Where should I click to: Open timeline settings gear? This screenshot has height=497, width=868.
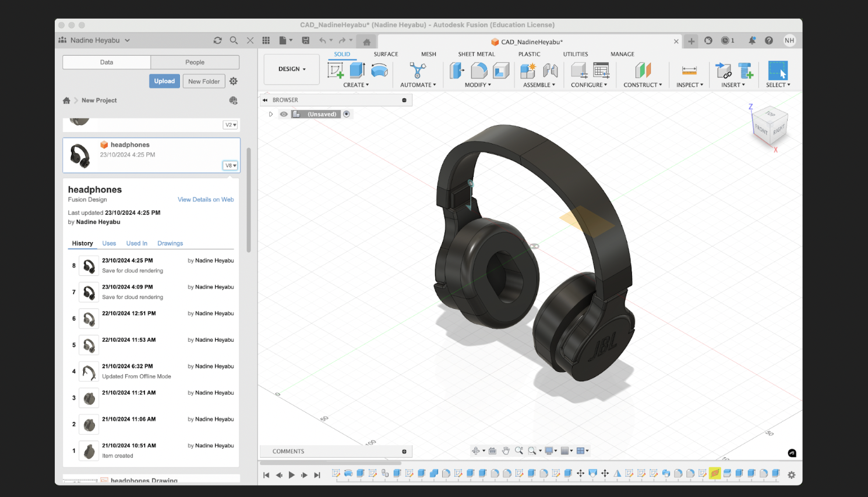coord(791,475)
